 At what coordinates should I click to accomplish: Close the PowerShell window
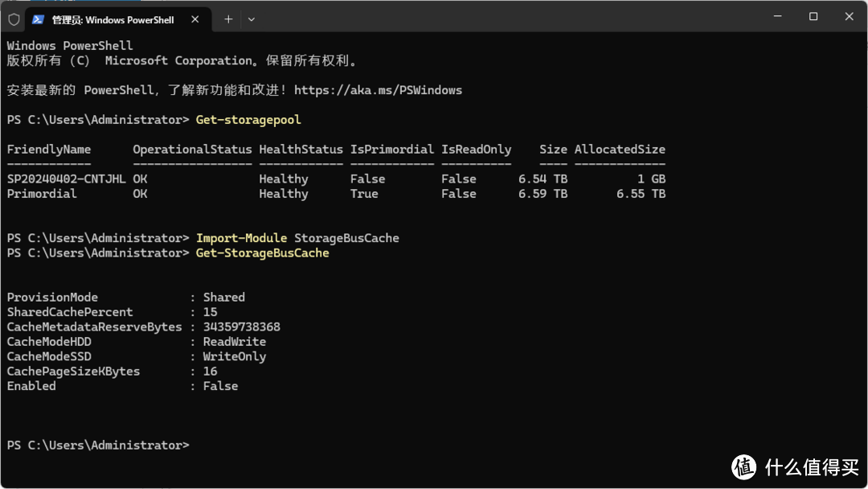pyautogui.click(x=849, y=17)
